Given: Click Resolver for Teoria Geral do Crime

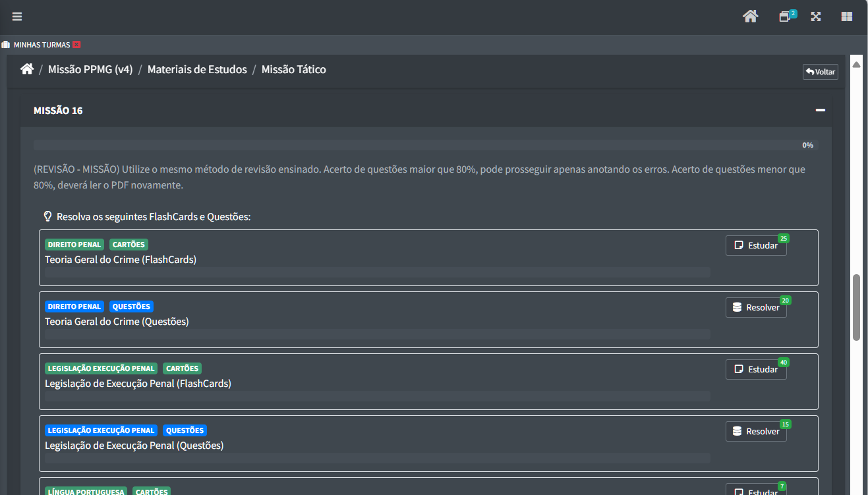Looking at the screenshot, I should click(756, 307).
